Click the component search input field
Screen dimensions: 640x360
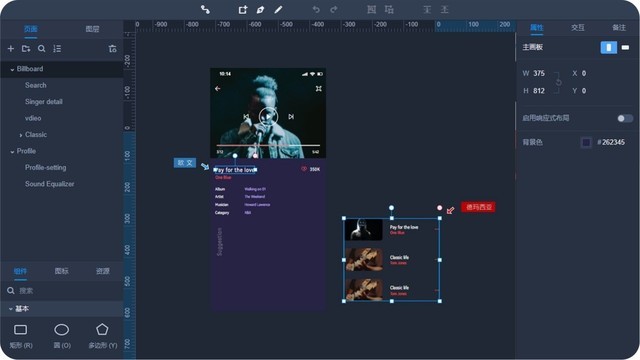point(65,291)
